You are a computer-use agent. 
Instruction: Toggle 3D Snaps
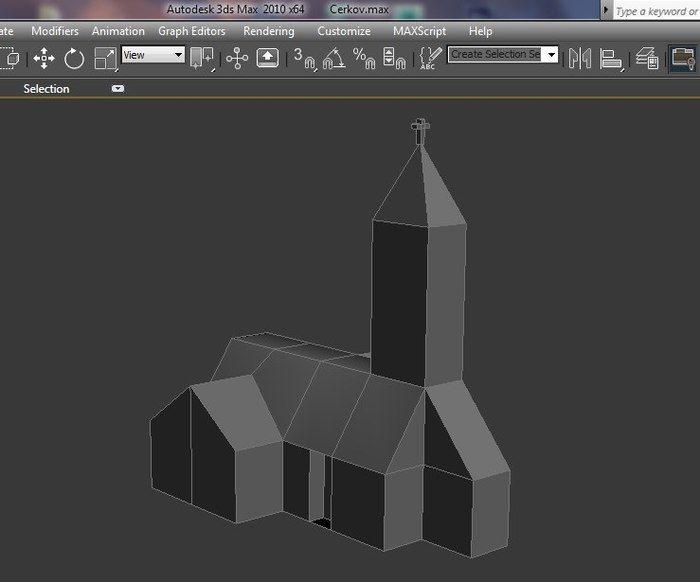coord(304,59)
